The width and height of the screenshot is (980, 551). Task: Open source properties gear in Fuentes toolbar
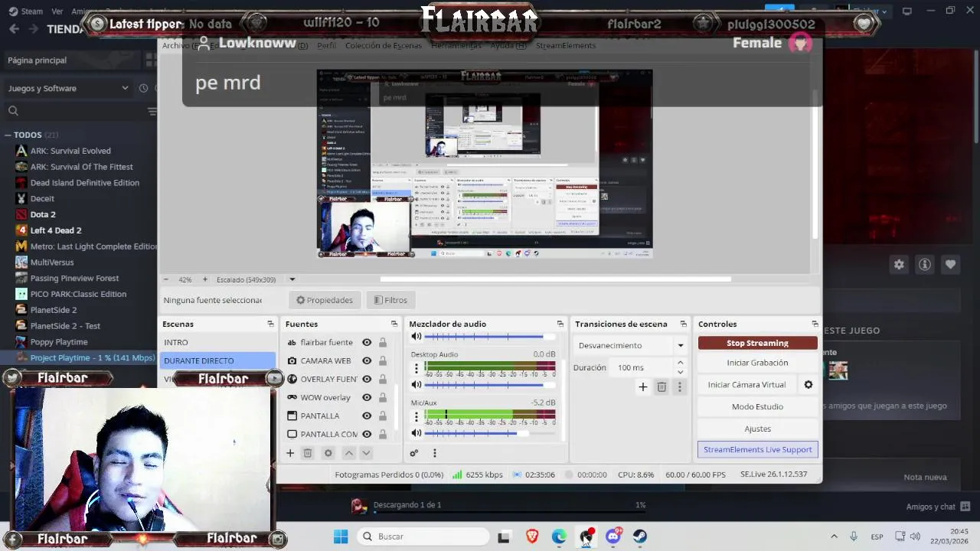point(328,453)
